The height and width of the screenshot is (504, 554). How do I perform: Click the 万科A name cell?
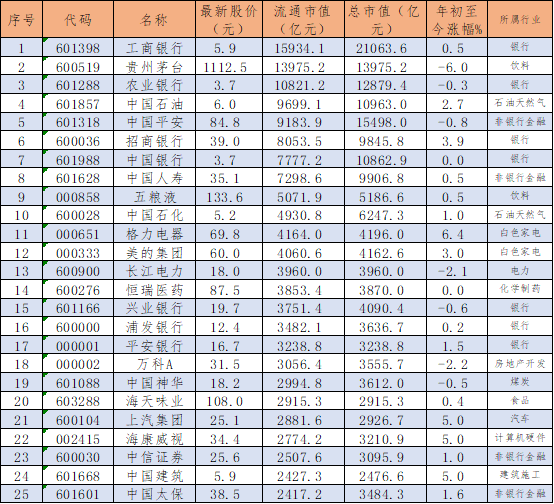point(154,363)
